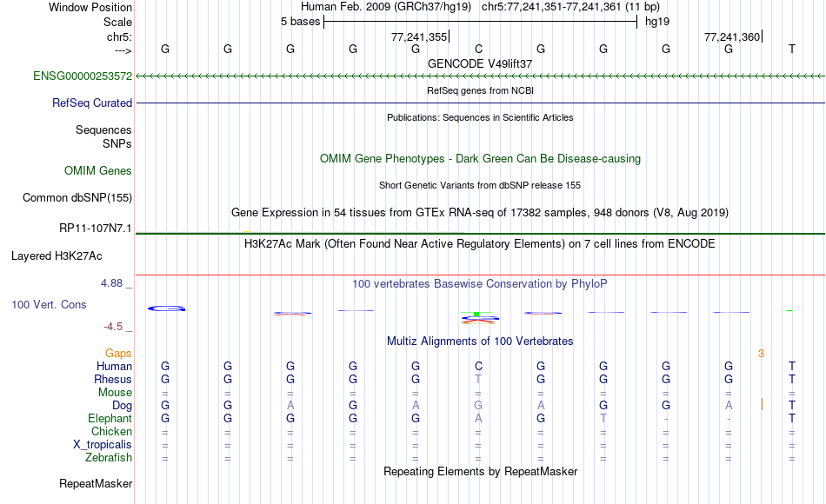826x504 pixels.
Task: Select the 'Dog' alignment row label
Action: (122, 406)
